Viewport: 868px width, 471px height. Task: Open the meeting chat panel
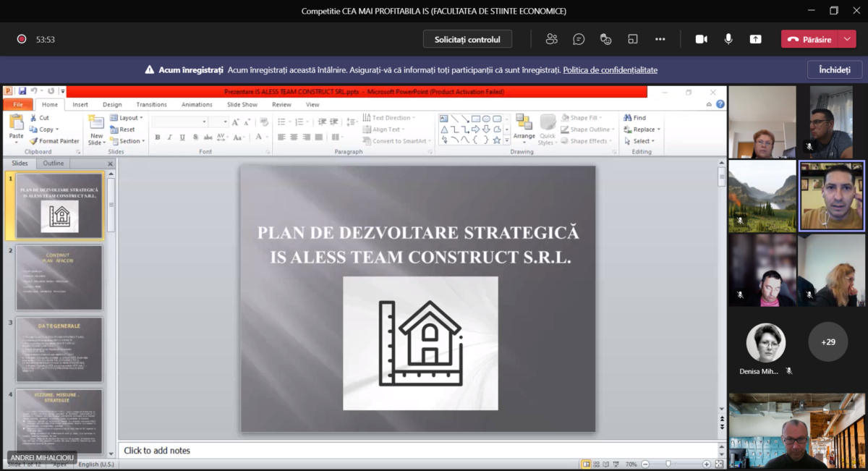[x=579, y=39]
